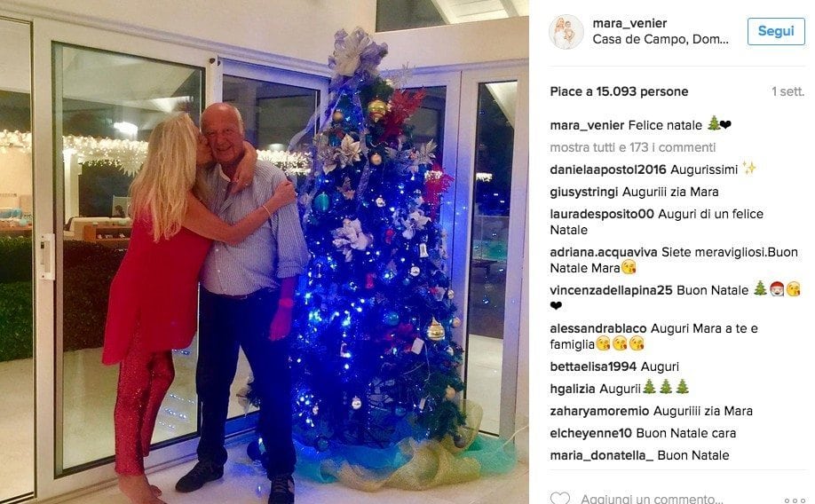This screenshot has width=815, height=504.
Task: Visit zaharyamoremio profile
Action: coord(599,411)
